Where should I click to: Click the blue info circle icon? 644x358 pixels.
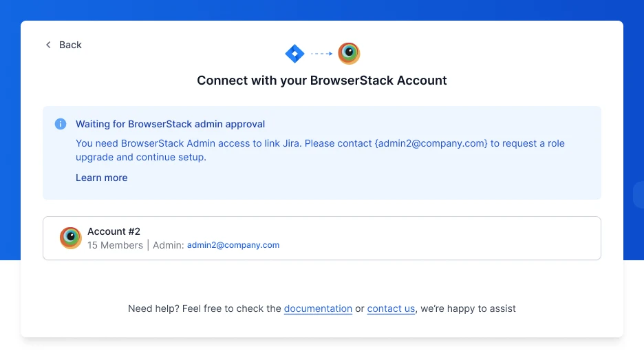[61, 124]
